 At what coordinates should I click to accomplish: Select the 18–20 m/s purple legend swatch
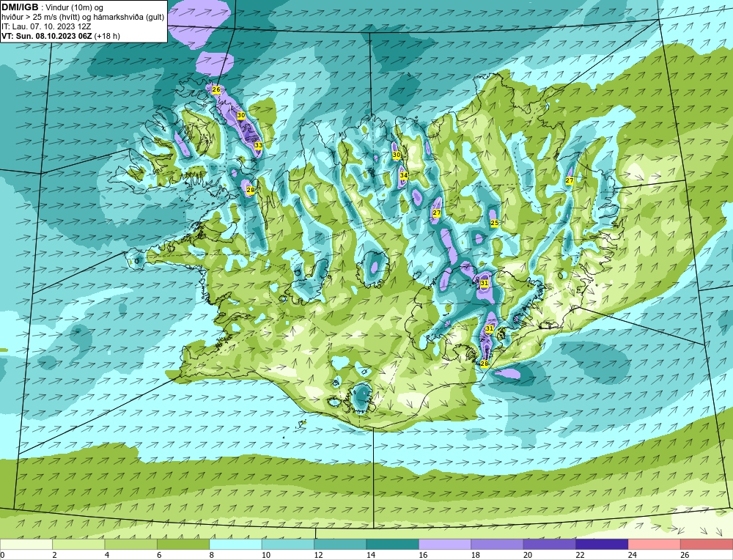498,544
